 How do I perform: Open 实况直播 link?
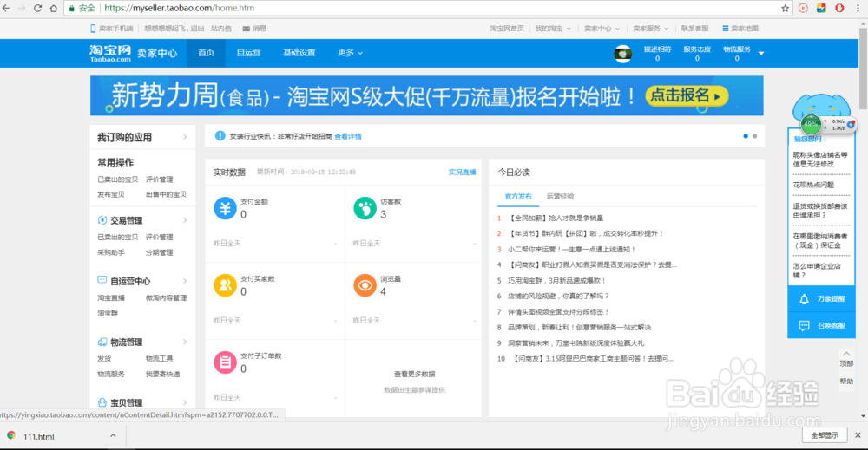463,172
